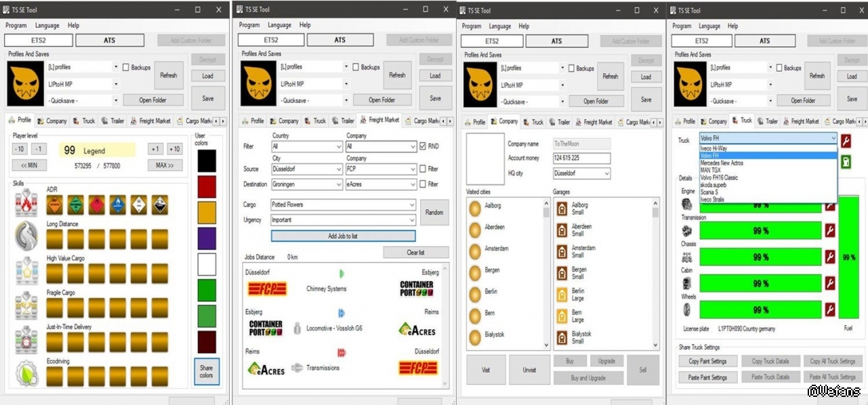This screenshot has height=405, width=868.
Task: Click the Wheels tire icon in Details
Action: [x=687, y=310]
